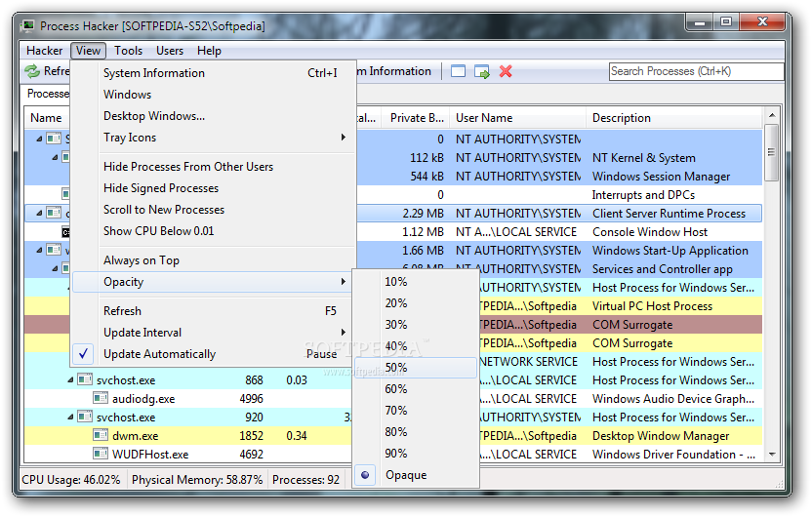
Task: Select the Opaque radio option
Action: click(x=417, y=475)
